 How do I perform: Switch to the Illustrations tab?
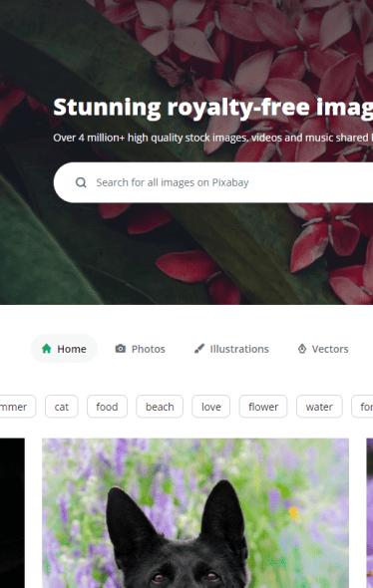click(231, 349)
